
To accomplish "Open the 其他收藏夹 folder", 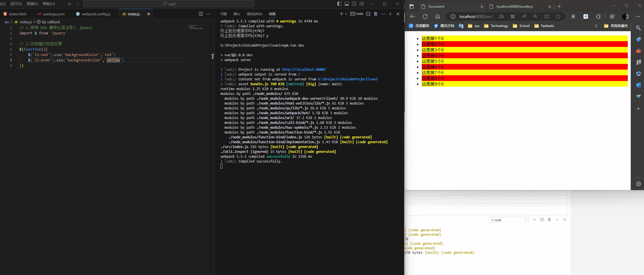I will 616,26.
